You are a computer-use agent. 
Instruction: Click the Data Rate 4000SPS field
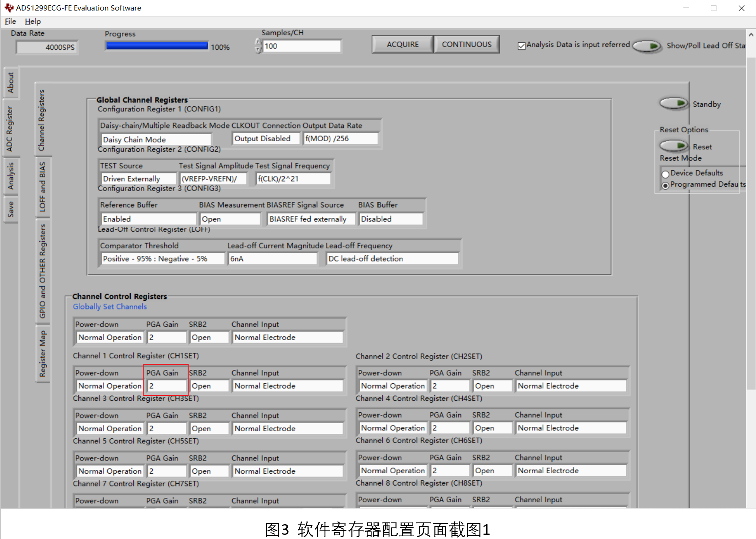(47, 47)
